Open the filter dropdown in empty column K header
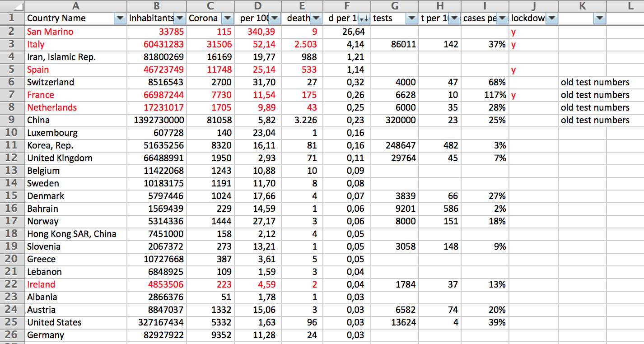Image resolution: width=644 pixels, height=344 pixels. (x=599, y=19)
